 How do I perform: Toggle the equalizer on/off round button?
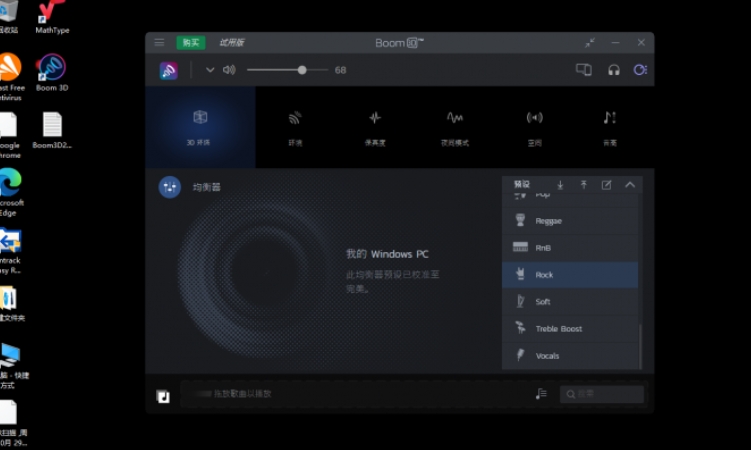click(170, 187)
